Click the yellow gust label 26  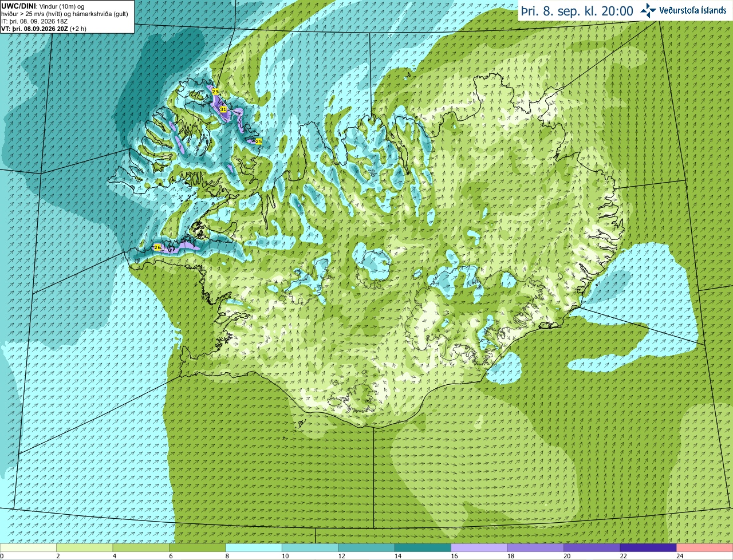157,247
